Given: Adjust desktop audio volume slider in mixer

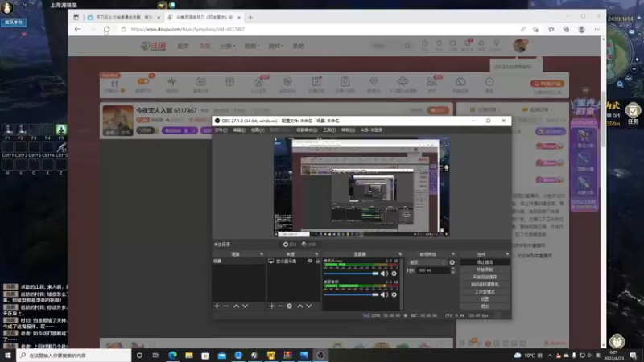Looking at the screenshot, I should coord(351,294).
